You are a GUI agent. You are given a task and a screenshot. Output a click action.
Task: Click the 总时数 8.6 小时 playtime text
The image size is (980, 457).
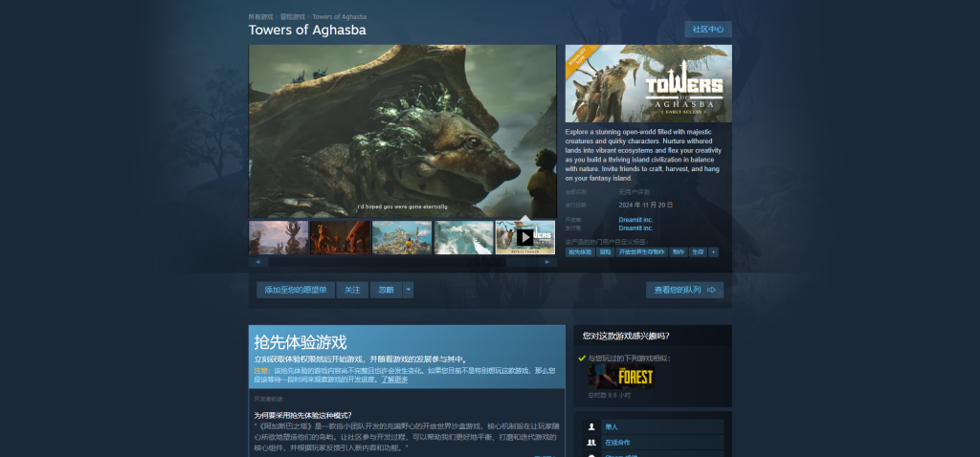point(610,395)
